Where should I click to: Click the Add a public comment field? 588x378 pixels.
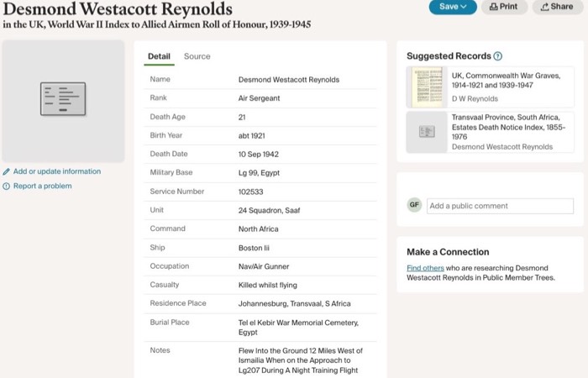(501, 206)
